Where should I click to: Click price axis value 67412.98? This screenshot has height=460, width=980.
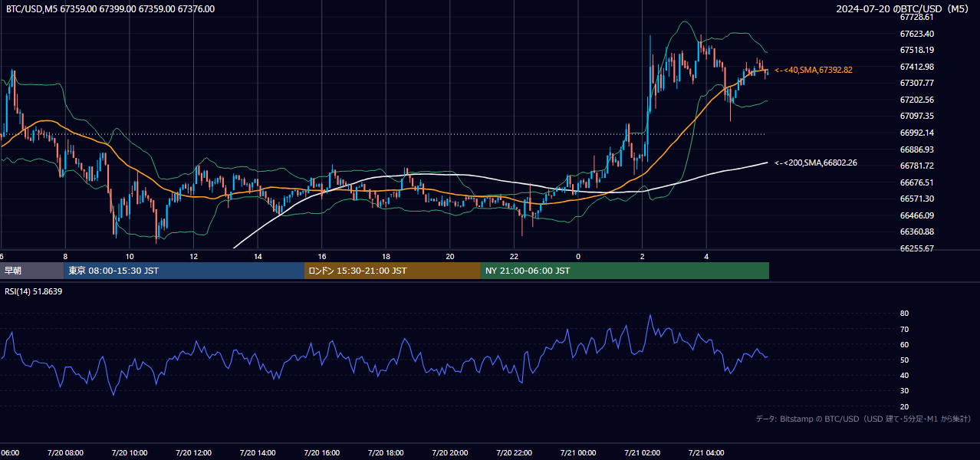917,67
